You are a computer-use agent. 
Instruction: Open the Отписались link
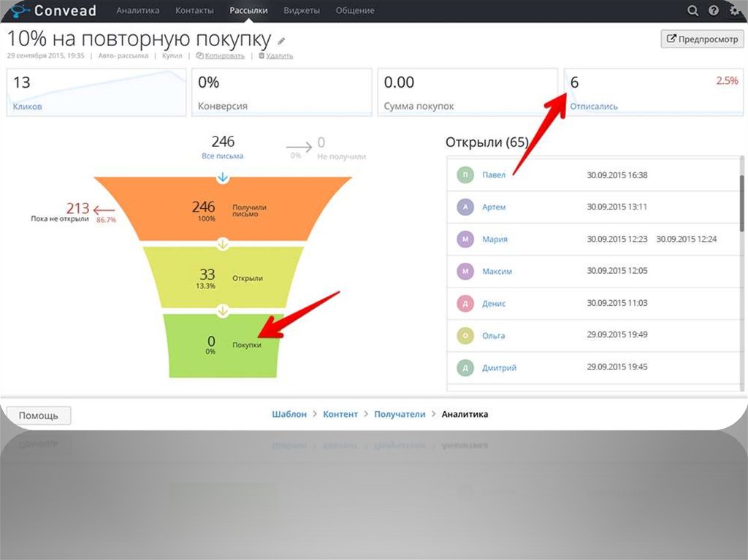(593, 107)
